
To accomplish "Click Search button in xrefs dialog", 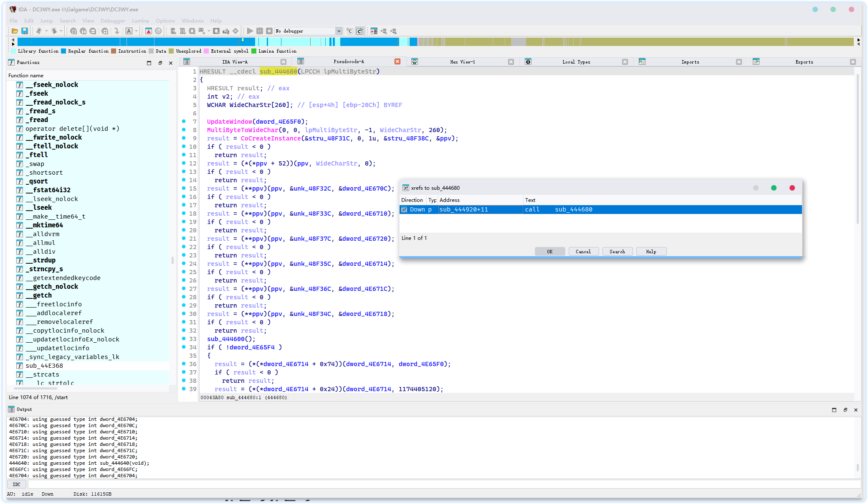I will (x=617, y=252).
